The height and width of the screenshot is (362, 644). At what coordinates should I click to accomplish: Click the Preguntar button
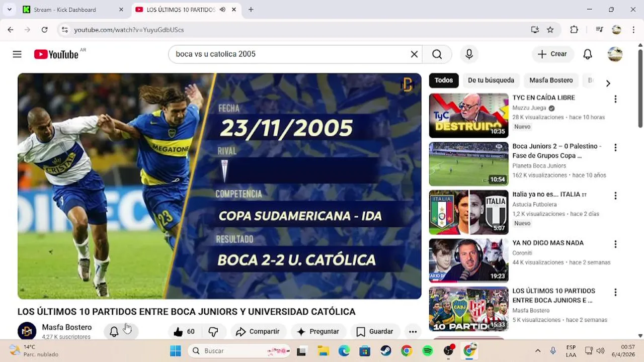coord(318,331)
